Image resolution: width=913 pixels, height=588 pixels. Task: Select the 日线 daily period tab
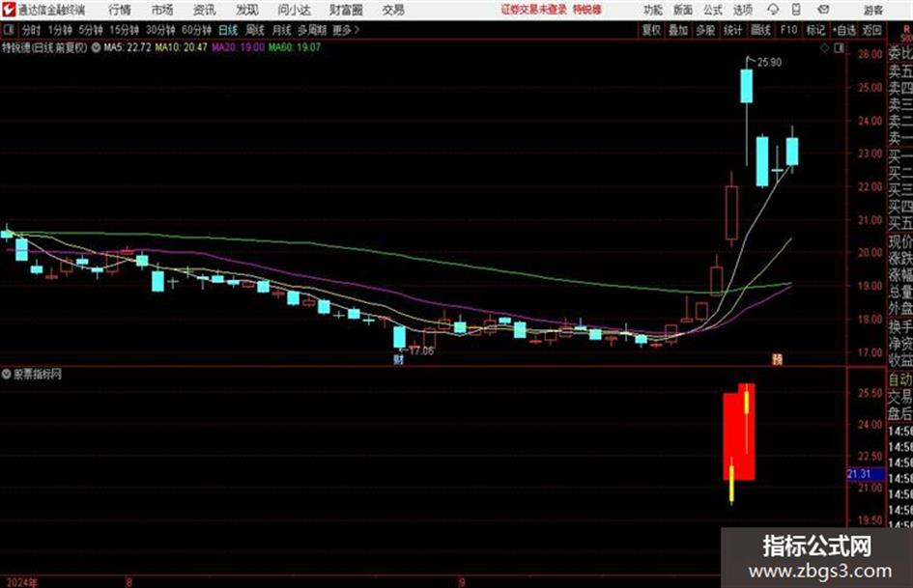coord(228,30)
